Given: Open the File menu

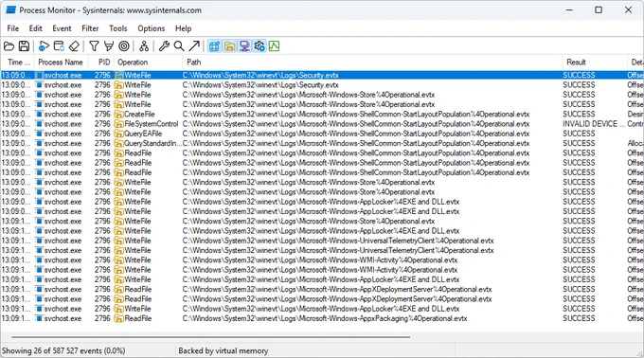Looking at the screenshot, I should (x=12, y=28).
